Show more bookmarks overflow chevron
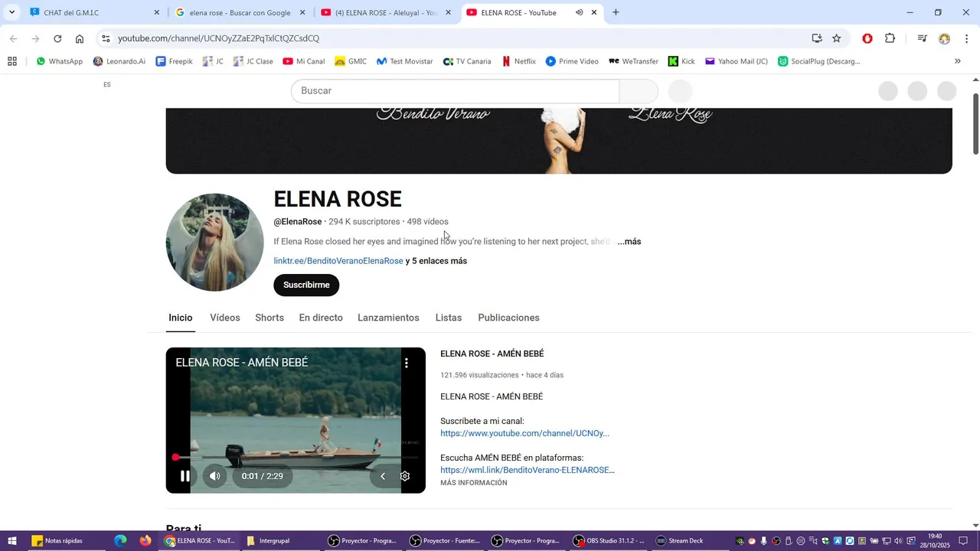 click(957, 61)
